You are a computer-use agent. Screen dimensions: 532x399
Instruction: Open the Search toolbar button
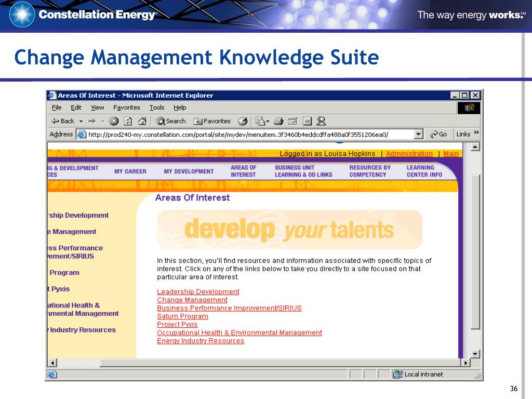coord(170,121)
